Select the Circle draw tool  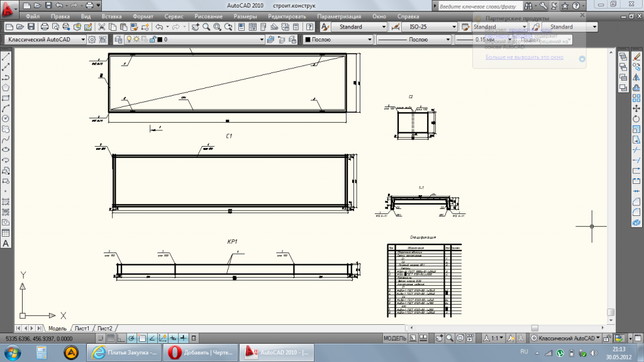tap(6, 118)
